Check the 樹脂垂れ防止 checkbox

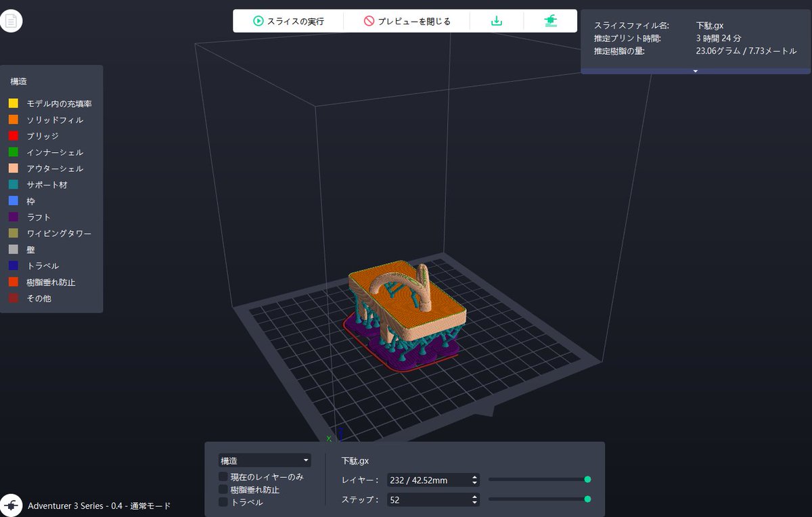point(223,491)
